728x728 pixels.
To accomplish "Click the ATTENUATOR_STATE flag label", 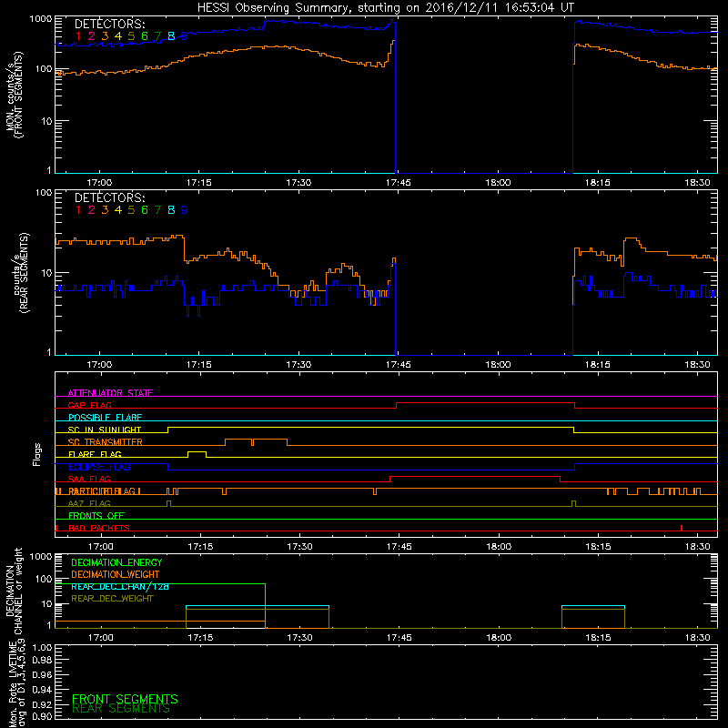I will [110, 393].
